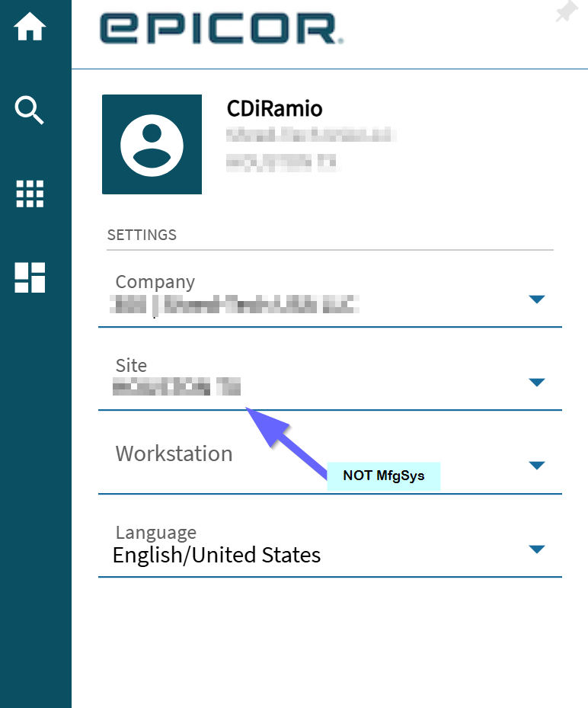Click the Site field value
588x708 pixels.
tap(177, 387)
